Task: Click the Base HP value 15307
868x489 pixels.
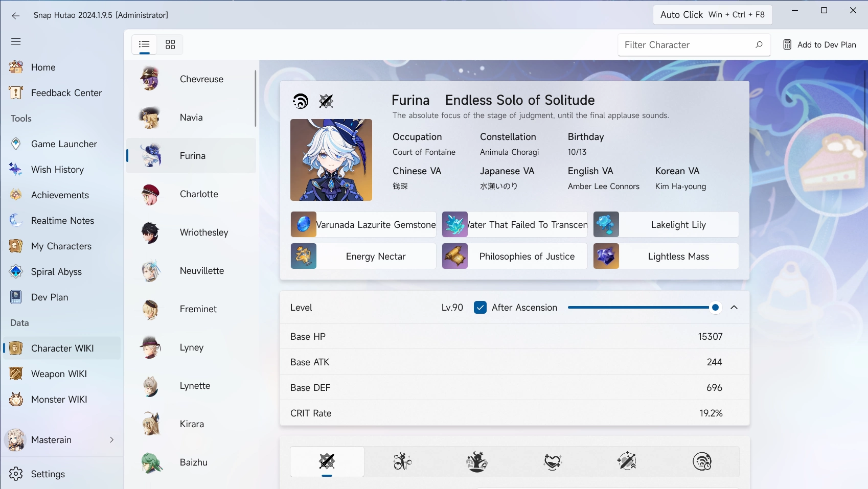Action: (710, 336)
